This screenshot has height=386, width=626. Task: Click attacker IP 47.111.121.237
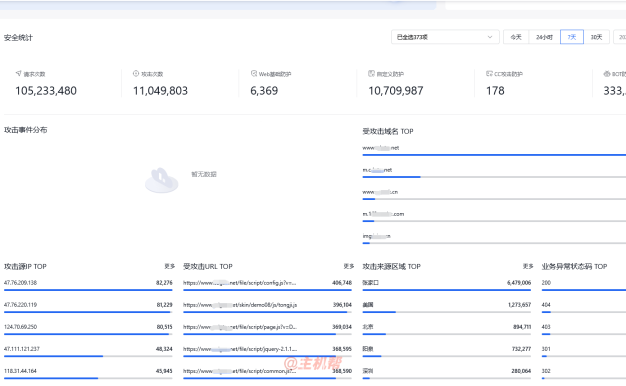coord(22,349)
